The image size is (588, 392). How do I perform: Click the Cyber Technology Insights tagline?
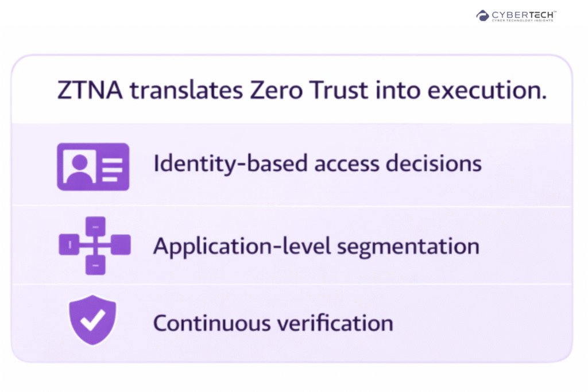pyautogui.click(x=524, y=21)
